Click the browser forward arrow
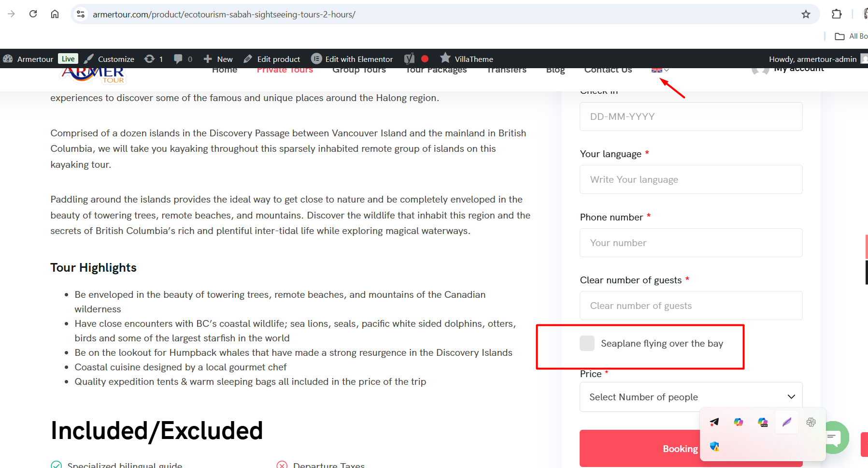 [11, 14]
